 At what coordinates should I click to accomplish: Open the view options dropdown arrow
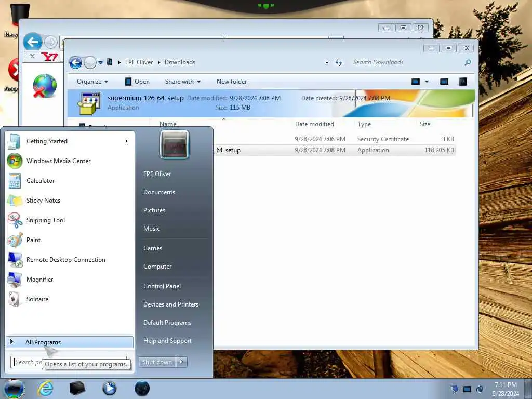click(x=427, y=82)
